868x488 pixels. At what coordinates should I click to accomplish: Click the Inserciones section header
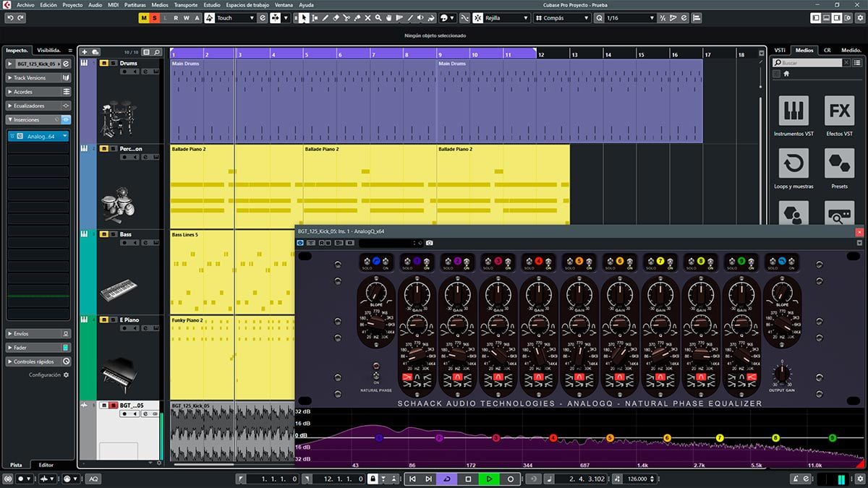coord(38,119)
